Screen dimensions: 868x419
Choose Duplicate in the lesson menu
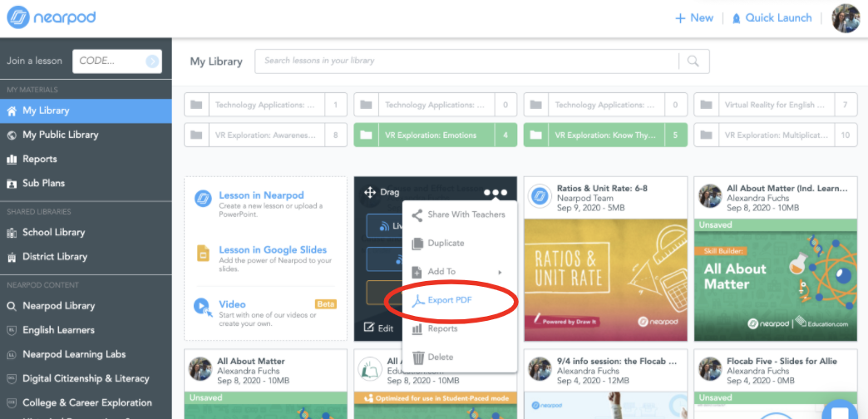[x=446, y=244]
